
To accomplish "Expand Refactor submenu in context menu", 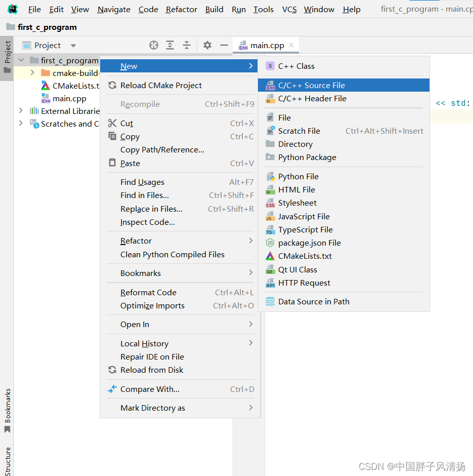I will point(180,241).
